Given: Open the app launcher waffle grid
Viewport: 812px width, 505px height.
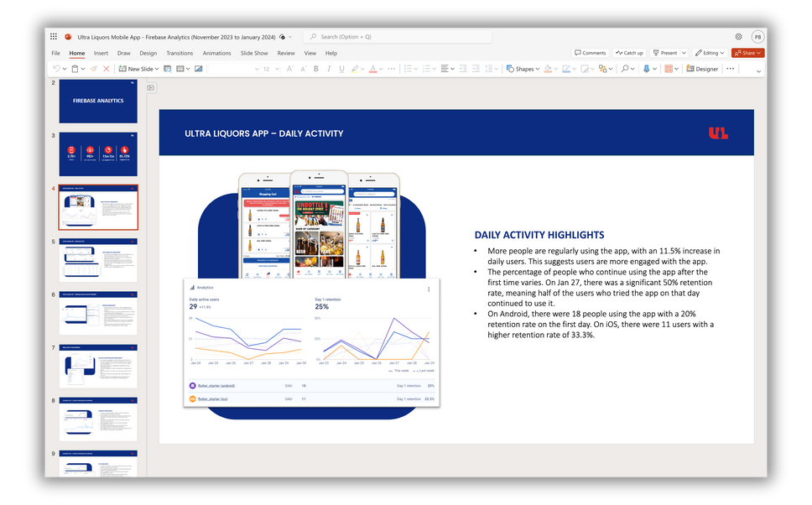Looking at the screenshot, I should (x=54, y=37).
